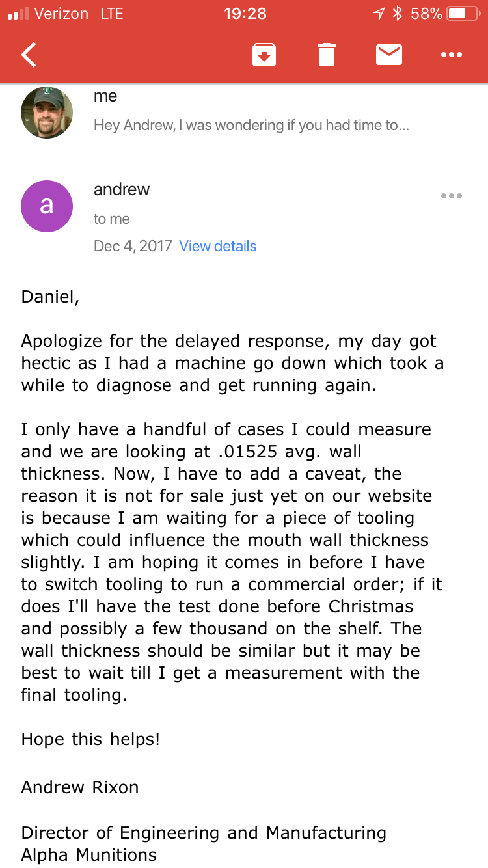Go back using the left arrow
The width and height of the screenshot is (488, 868).
point(29,55)
